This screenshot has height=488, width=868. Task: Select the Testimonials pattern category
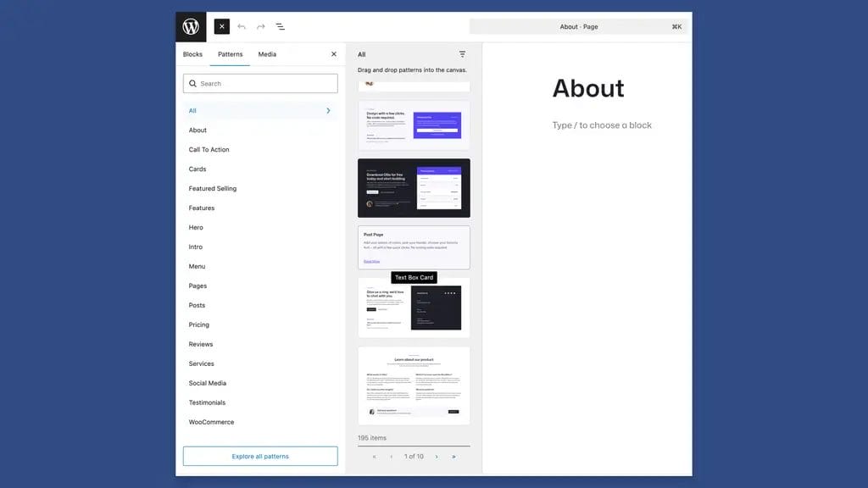point(207,402)
